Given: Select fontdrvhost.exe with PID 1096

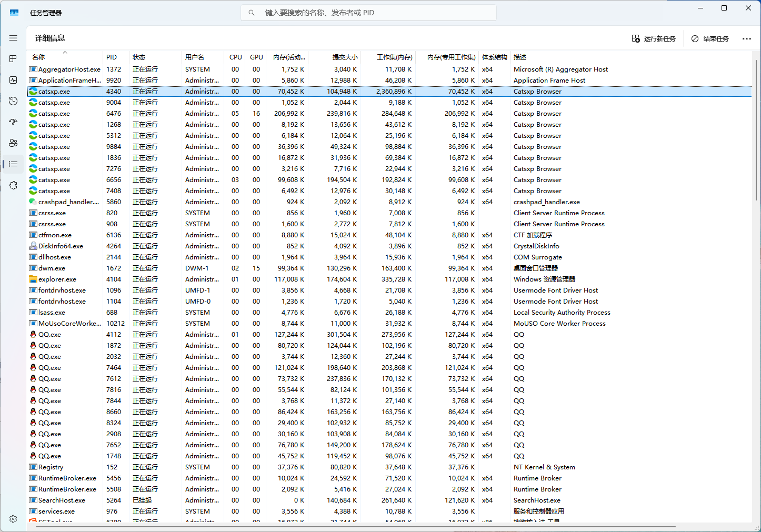Looking at the screenshot, I should click(389, 290).
